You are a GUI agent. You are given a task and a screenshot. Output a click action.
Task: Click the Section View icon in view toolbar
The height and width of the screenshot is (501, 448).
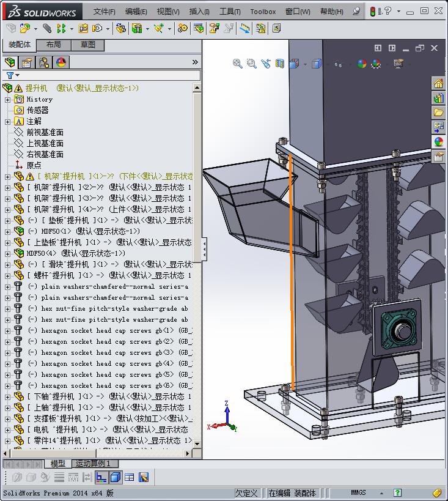[280, 63]
